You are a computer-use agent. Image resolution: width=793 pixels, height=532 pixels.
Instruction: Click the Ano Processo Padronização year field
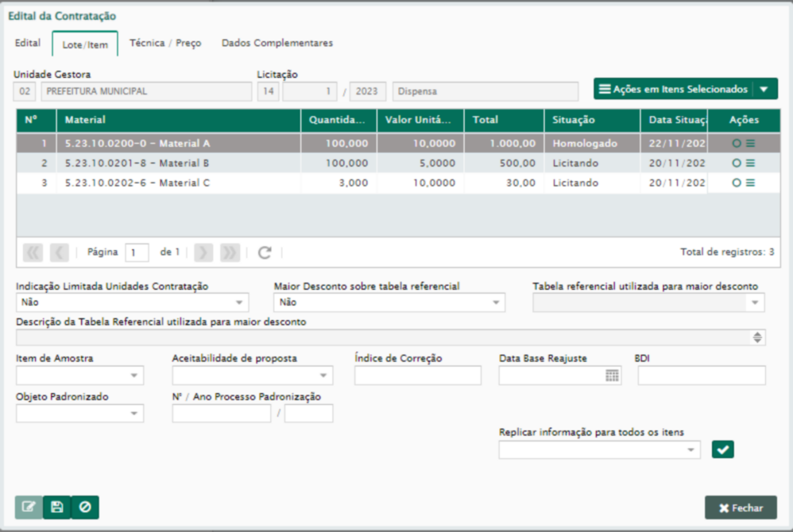308,413
